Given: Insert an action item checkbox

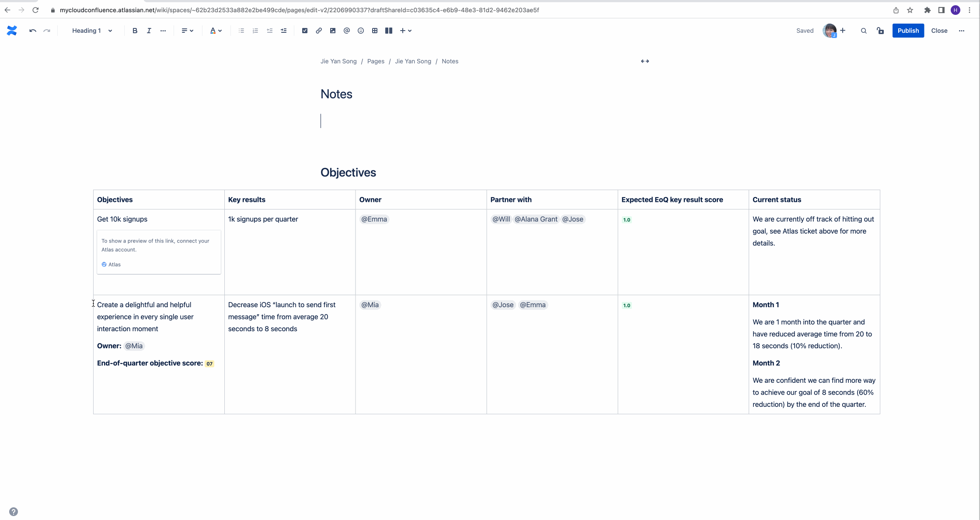Looking at the screenshot, I should (x=305, y=31).
